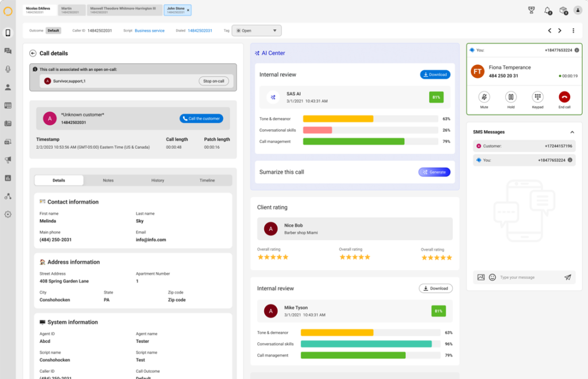Select the Timeline tab

click(x=207, y=180)
